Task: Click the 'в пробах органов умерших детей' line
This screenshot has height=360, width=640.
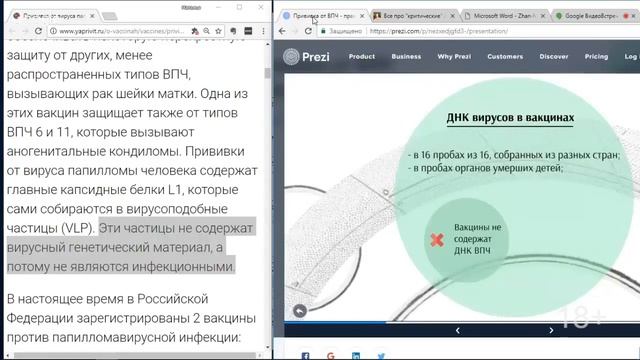Action: [x=486, y=168]
